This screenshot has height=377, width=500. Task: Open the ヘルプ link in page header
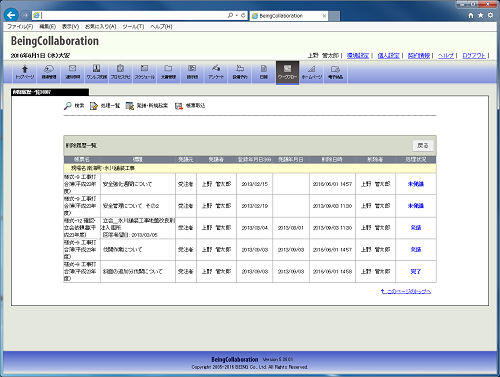[x=446, y=55]
